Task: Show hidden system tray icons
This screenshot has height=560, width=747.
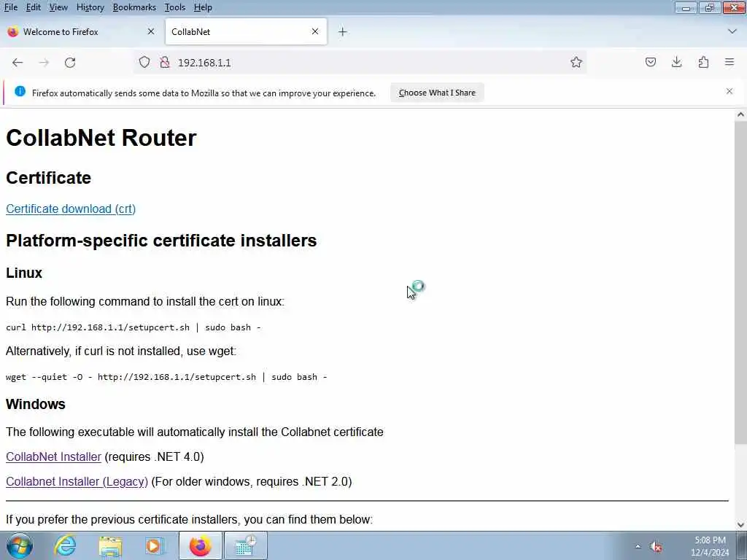Action: pos(638,546)
